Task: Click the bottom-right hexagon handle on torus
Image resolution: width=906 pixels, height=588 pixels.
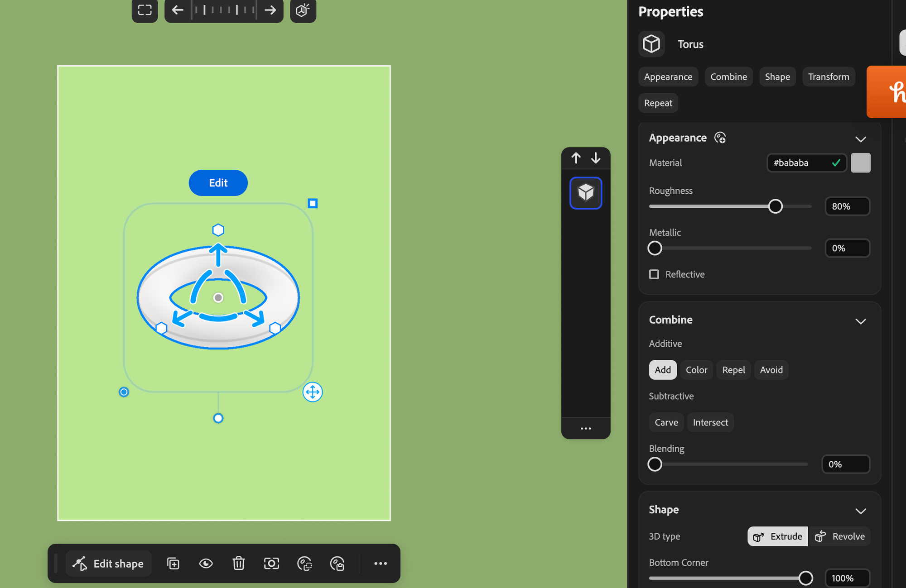Action: [275, 328]
